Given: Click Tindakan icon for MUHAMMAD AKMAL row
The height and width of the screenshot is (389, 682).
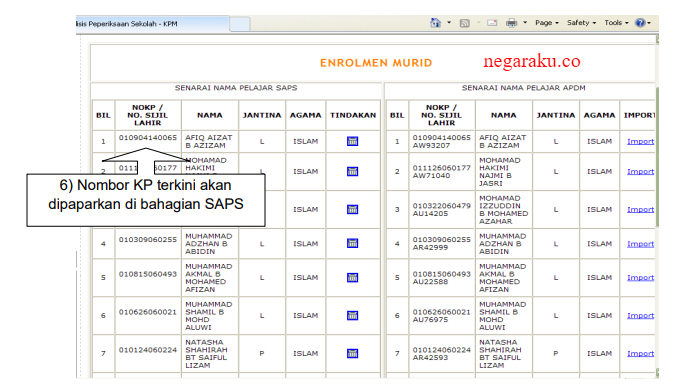Looking at the screenshot, I should pos(352,278).
